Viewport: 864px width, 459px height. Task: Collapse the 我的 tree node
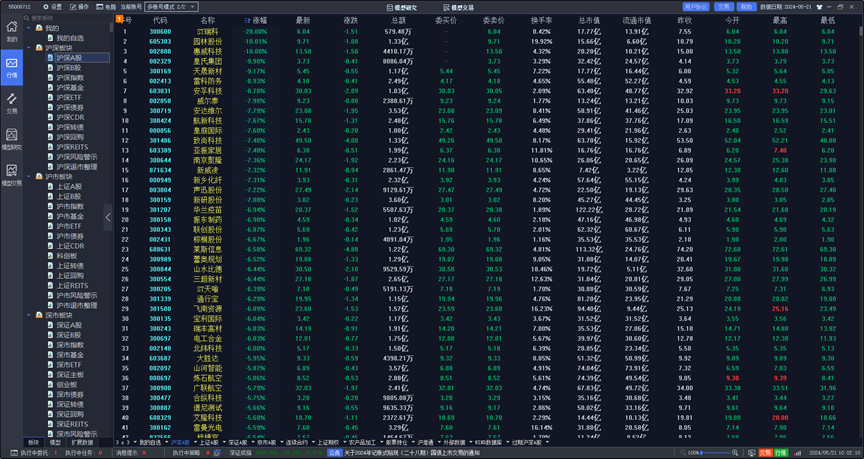pos(29,28)
